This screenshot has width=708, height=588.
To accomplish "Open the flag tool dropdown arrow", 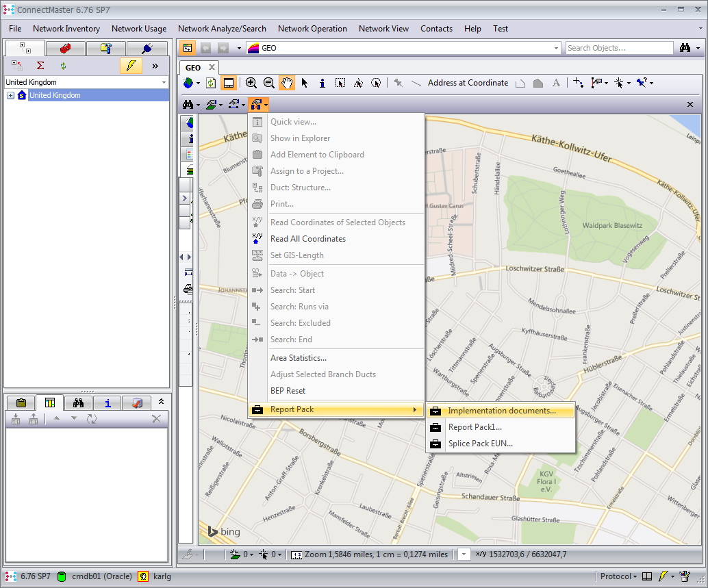I will pos(606,83).
